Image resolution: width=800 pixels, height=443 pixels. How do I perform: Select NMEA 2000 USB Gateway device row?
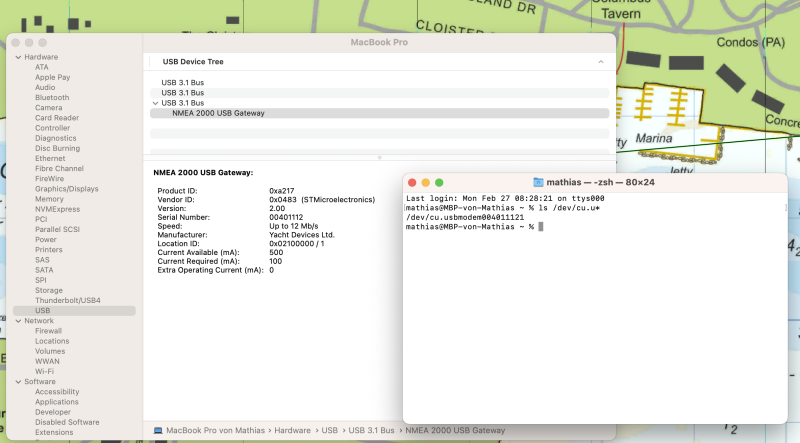pos(380,113)
